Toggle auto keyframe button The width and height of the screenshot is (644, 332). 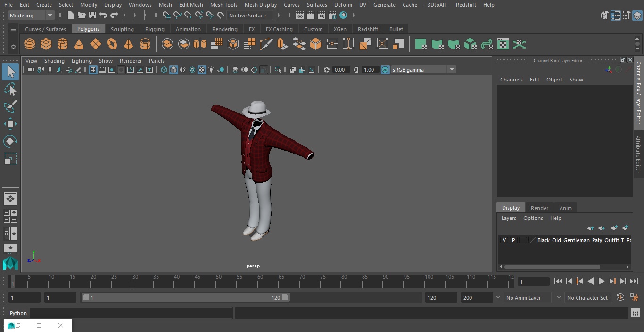pos(620,298)
